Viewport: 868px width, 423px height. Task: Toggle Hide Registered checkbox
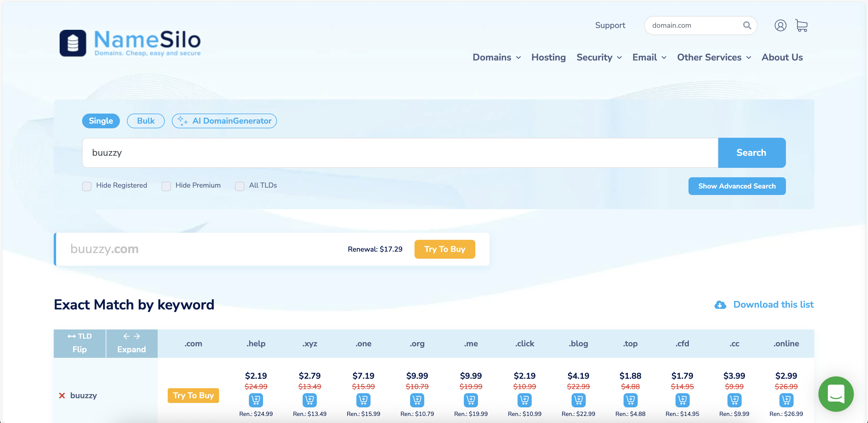(87, 186)
